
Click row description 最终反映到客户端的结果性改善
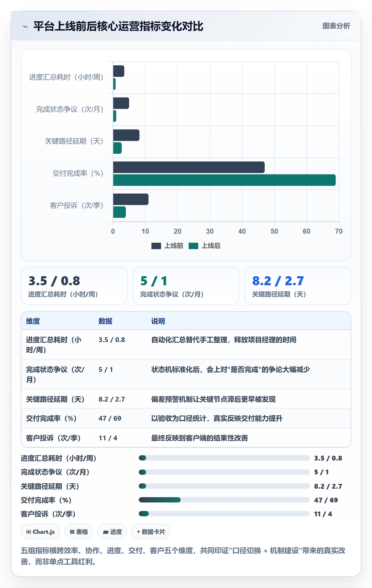(200, 438)
